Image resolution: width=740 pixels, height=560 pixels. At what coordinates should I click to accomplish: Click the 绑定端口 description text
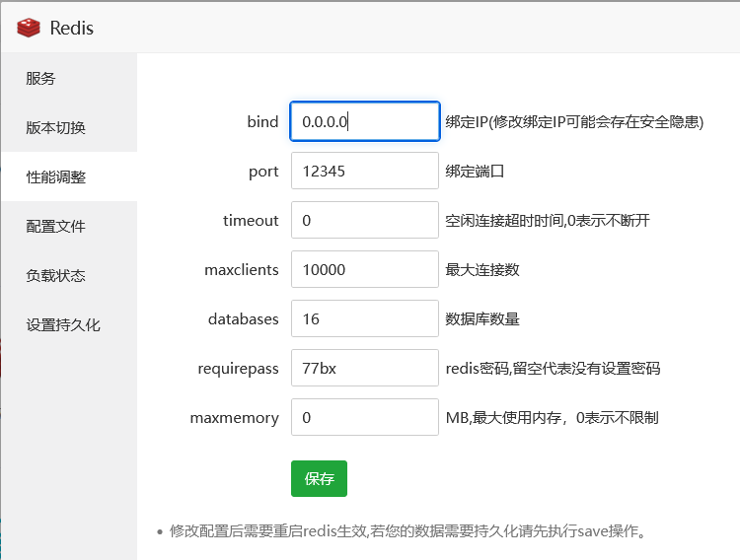475,172
